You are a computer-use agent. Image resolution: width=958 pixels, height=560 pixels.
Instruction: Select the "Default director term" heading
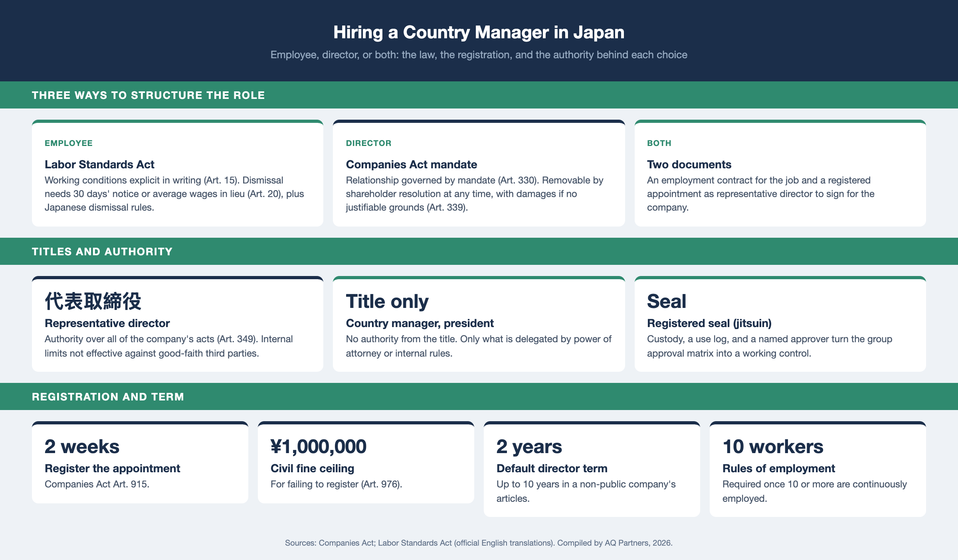(x=552, y=468)
